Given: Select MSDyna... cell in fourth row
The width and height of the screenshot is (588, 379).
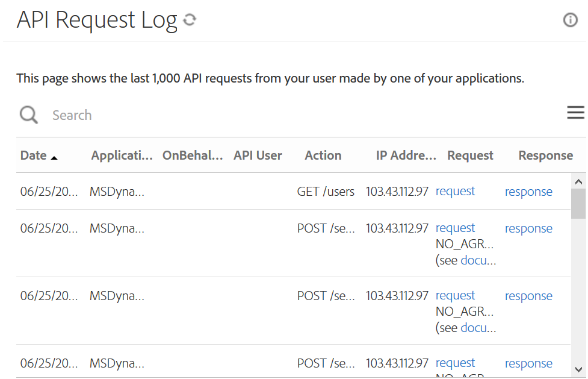Looking at the screenshot, I should pyautogui.click(x=117, y=363).
